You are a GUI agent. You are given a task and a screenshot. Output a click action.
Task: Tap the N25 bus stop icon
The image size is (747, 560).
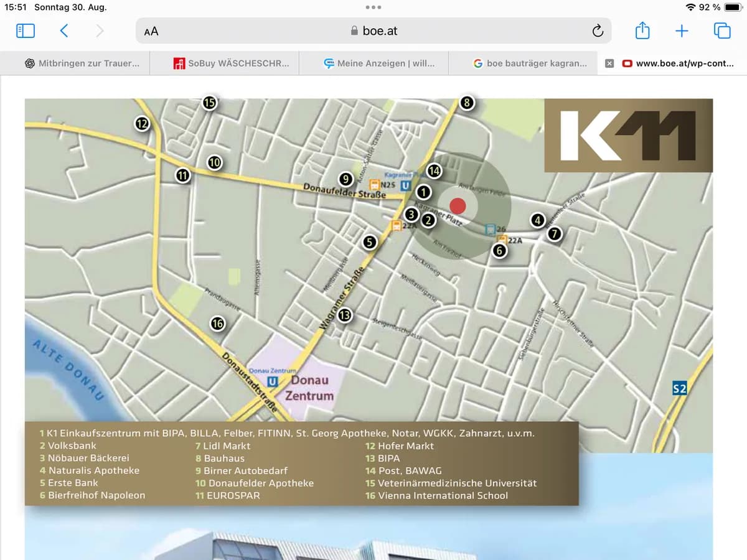pos(375,185)
